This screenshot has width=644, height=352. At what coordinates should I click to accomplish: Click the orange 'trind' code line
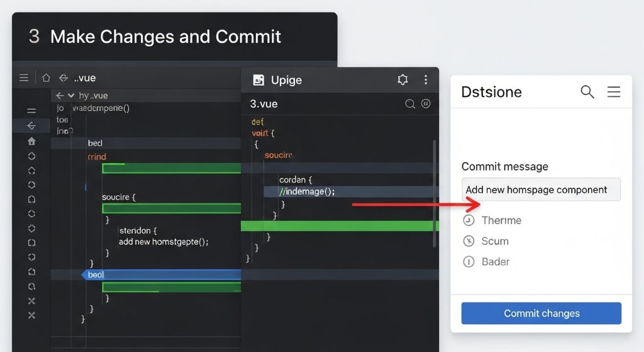(x=97, y=157)
